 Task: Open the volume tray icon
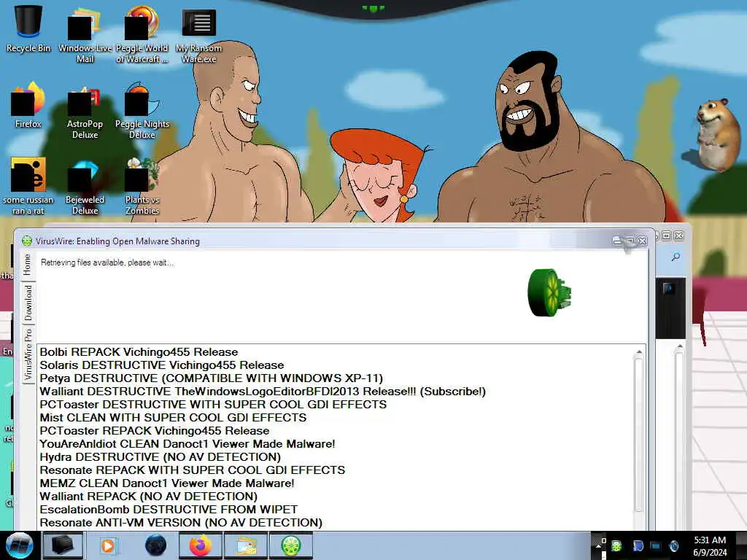click(x=673, y=545)
